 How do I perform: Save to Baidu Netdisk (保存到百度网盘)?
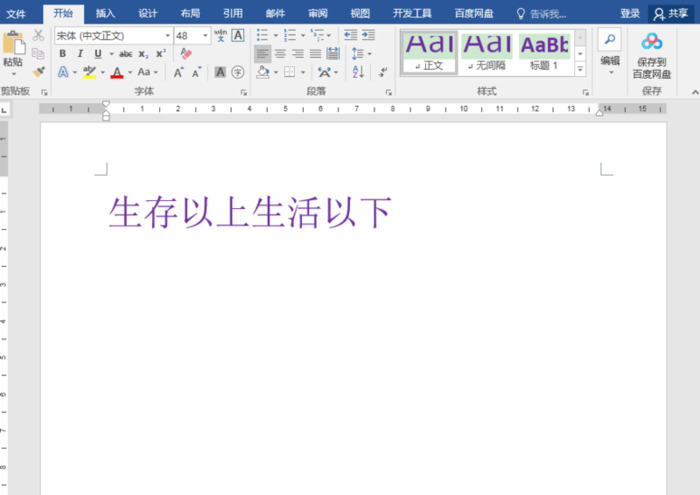[652, 56]
